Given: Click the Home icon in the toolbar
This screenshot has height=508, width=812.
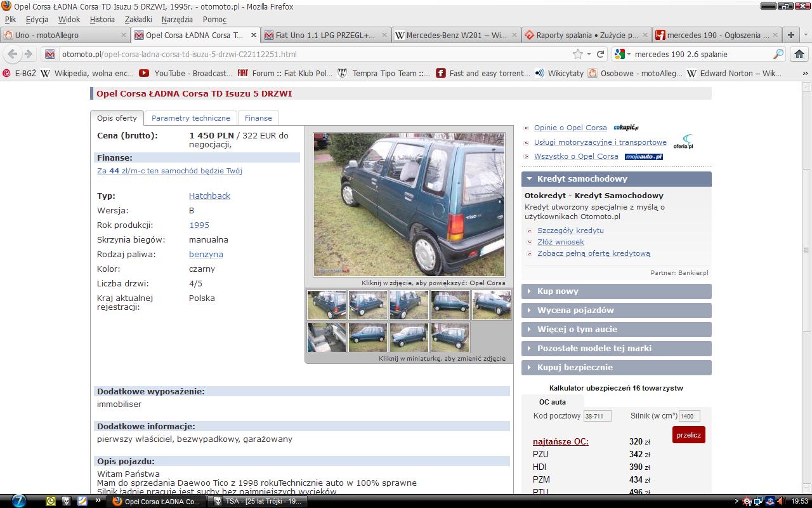Looking at the screenshot, I should [x=799, y=54].
